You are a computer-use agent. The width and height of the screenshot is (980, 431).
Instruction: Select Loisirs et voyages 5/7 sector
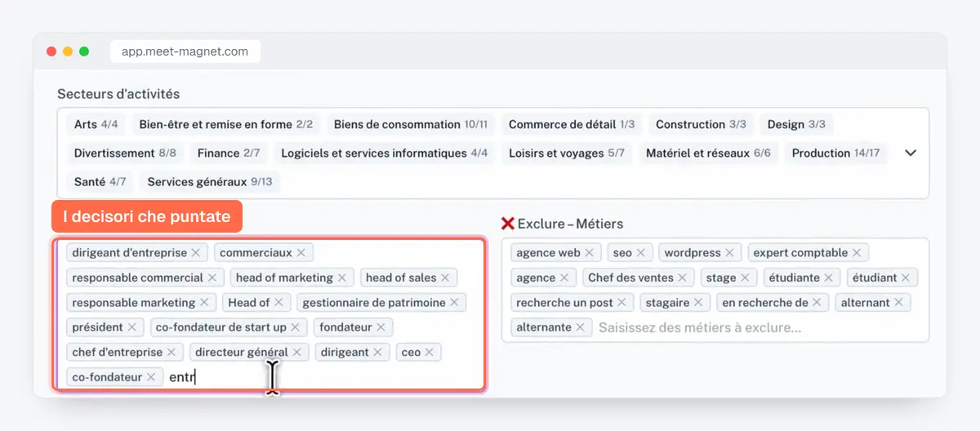567,153
